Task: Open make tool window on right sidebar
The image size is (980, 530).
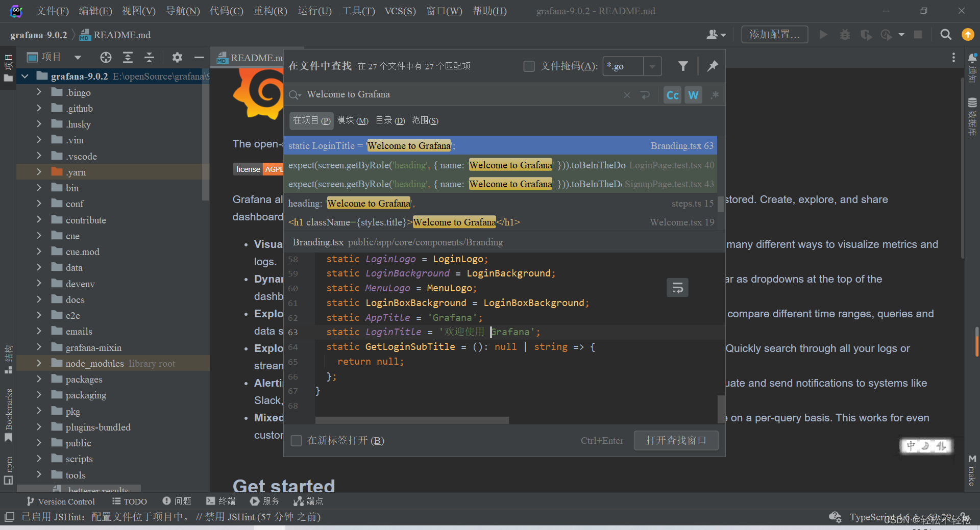Action: click(972, 470)
